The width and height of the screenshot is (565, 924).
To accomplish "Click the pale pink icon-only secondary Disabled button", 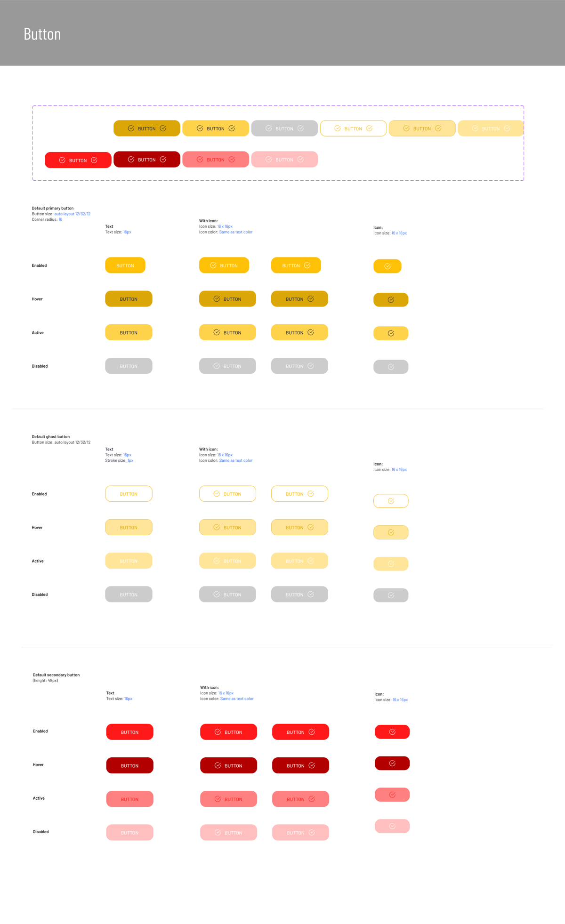I will tap(392, 826).
